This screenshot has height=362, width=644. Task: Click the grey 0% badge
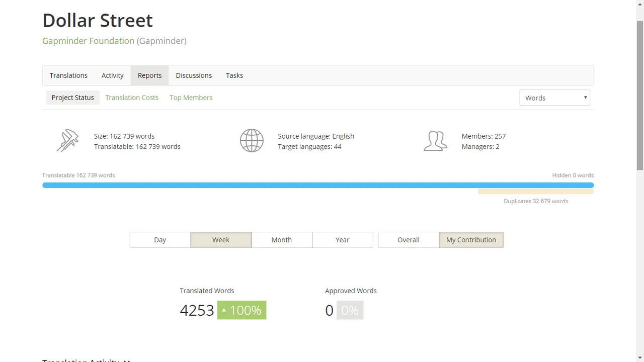(350, 310)
